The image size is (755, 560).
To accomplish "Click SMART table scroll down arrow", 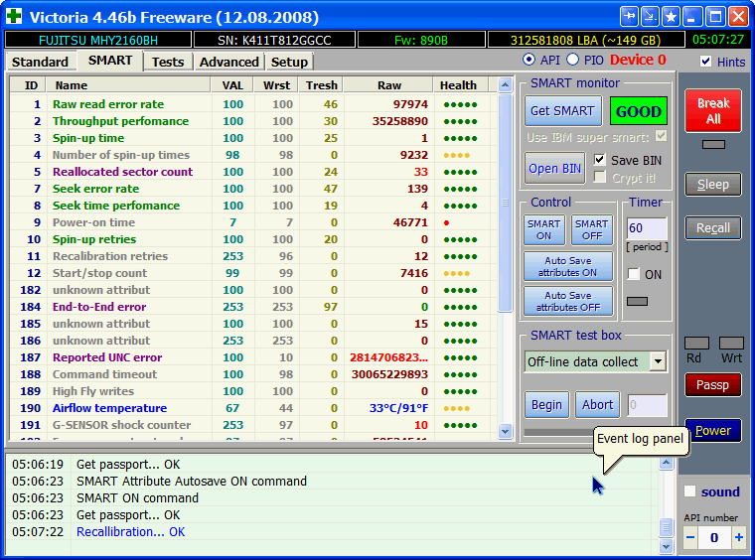I will (505, 431).
